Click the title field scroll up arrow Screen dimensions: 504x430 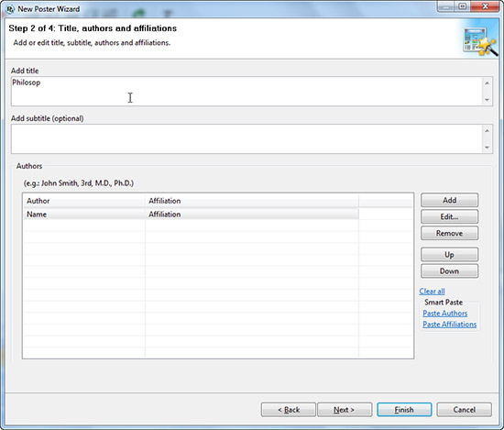(487, 83)
